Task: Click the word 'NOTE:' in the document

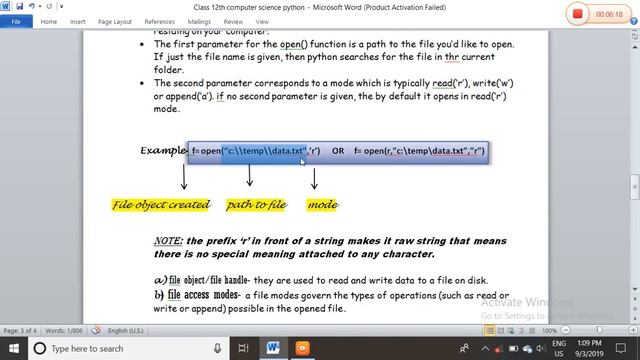Action: click(168, 241)
